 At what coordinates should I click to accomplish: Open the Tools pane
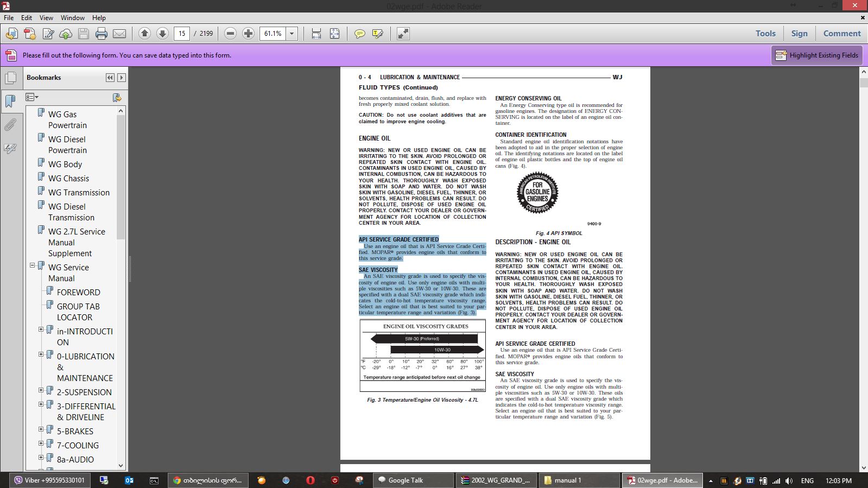click(x=765, y=34)
